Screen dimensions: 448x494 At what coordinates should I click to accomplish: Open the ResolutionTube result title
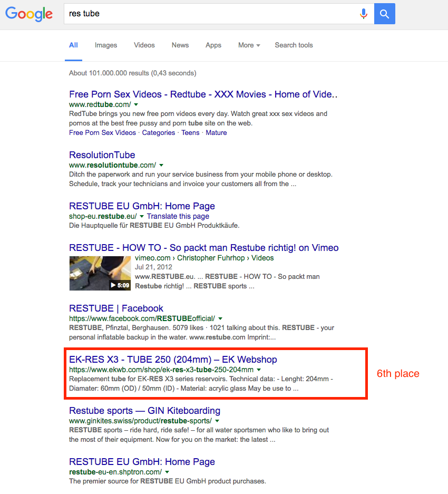[x=102, y=155]
